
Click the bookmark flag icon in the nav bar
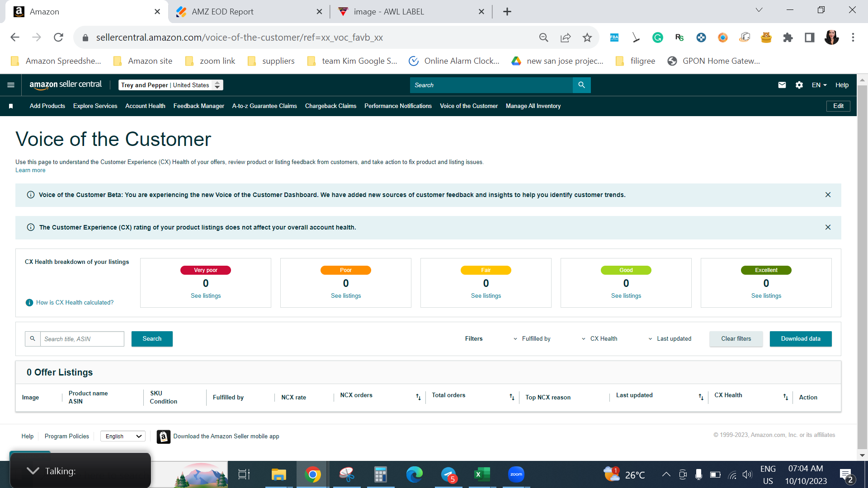[x=11, y=106]
